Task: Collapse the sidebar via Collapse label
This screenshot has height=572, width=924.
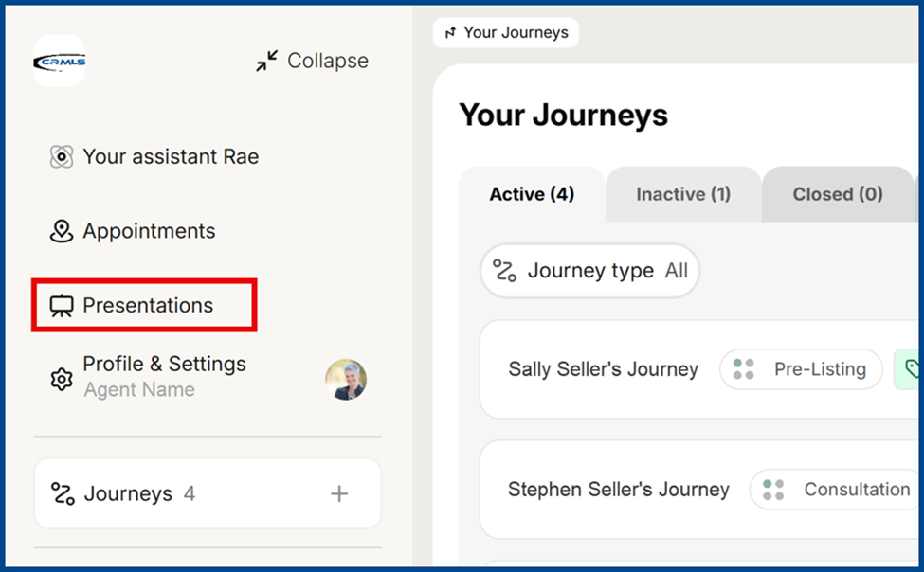Action: (327, 62)
